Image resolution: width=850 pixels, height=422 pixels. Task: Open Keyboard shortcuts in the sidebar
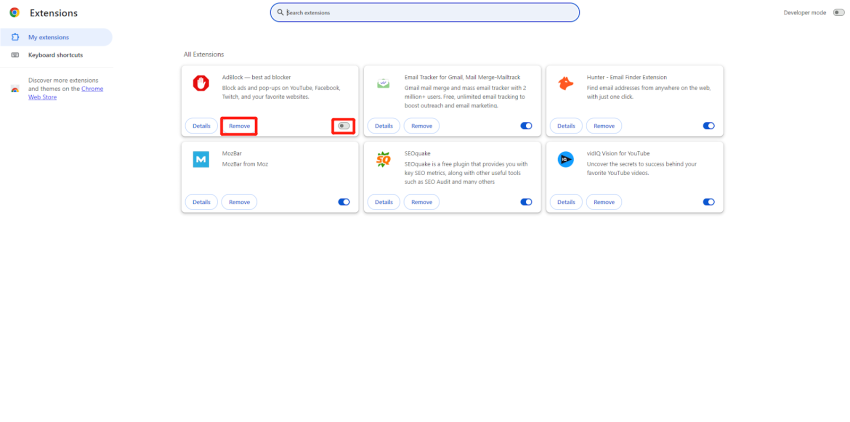tap(56, 55)
